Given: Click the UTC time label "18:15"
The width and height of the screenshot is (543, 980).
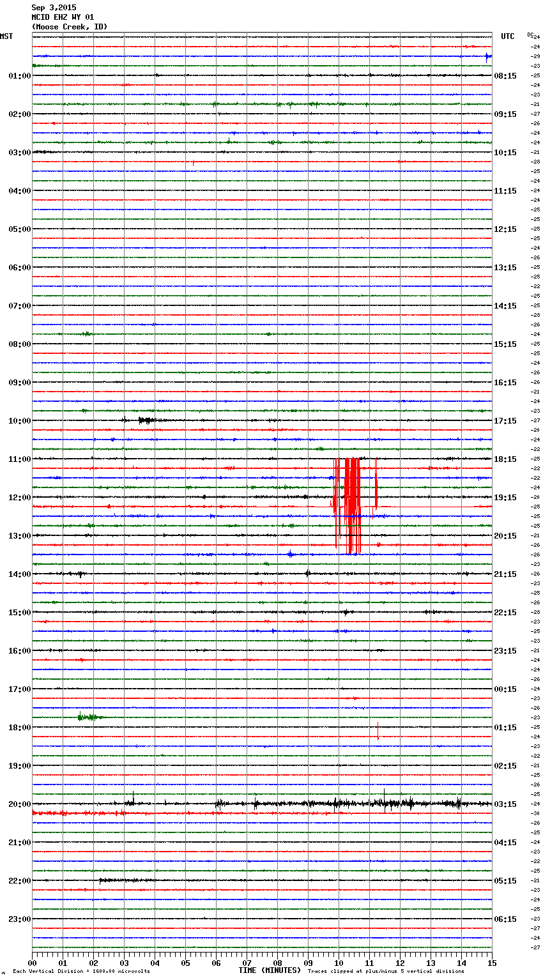Looking at the screenshot, I should point(505,459).
